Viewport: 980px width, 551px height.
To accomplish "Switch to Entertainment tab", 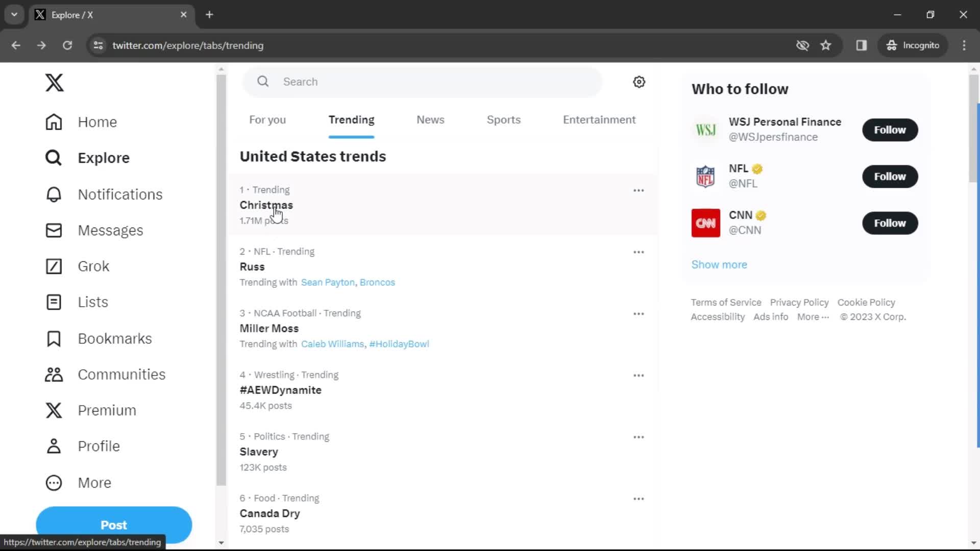I will click(599, 120).
